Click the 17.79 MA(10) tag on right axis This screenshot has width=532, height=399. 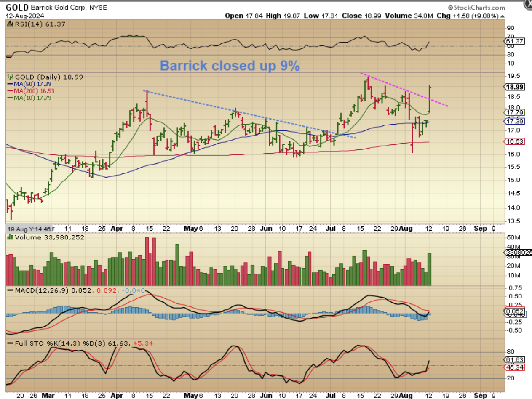pos(515,112)
